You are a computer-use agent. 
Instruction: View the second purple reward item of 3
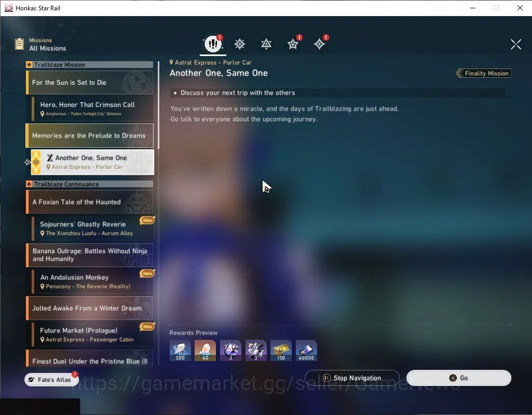pos(256,351)
